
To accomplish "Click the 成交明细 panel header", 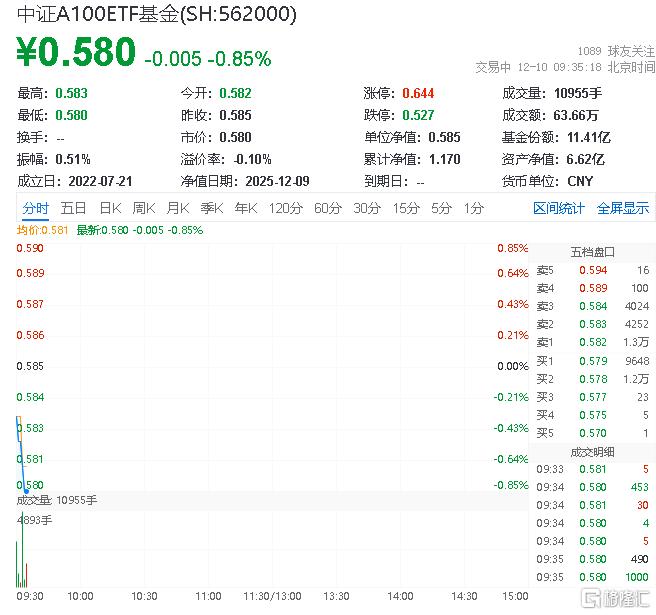I will pos(592,452).
